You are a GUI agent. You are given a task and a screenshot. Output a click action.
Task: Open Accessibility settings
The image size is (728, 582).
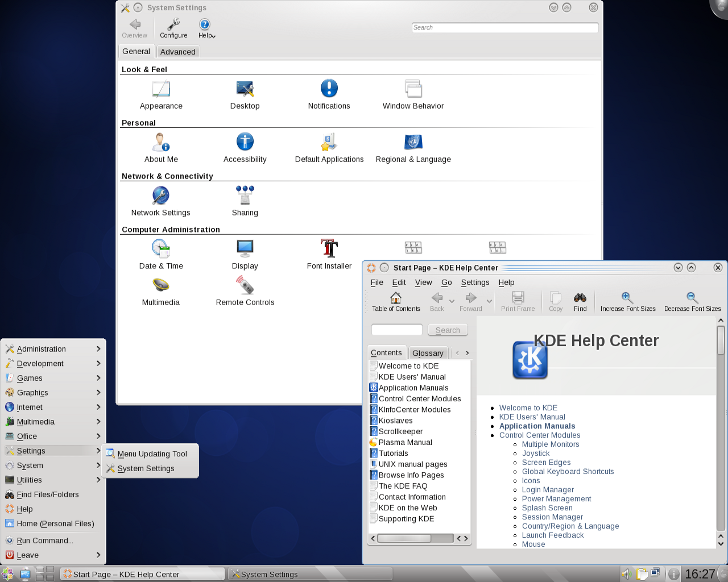click(245, 148)
